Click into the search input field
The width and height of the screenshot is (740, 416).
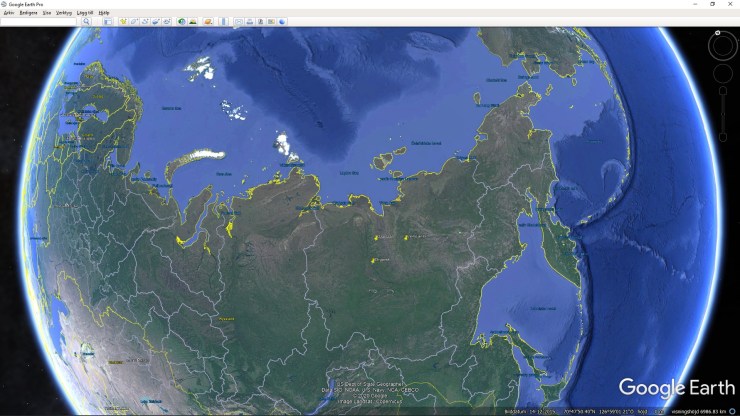point(40,21)
